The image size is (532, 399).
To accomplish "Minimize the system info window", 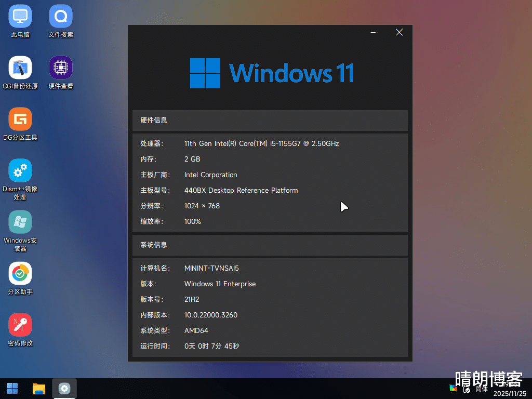I will (373, 33).
